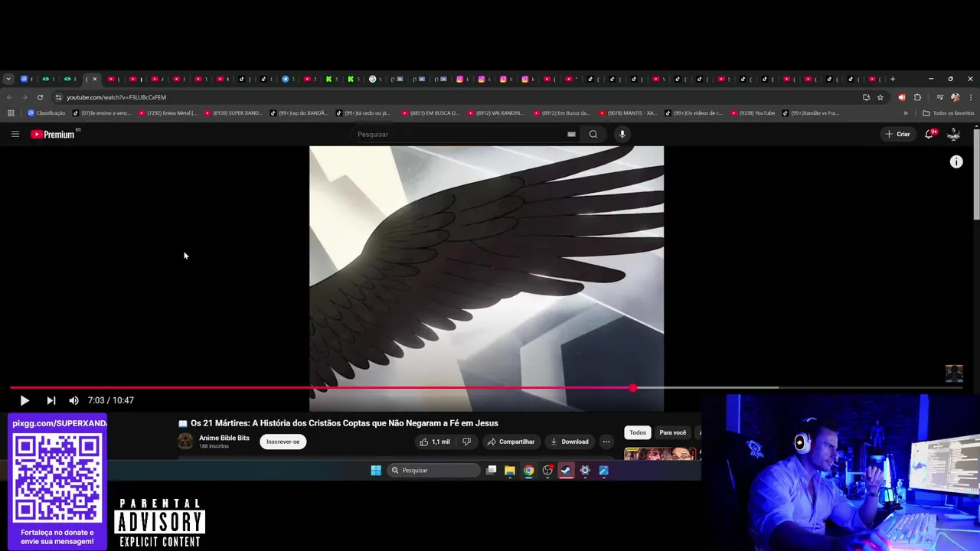Image resolution: width=980 pixels, height=551 pixels.
Task: Open the Enéas Metal bookmark
Action: tap(168, 113)
